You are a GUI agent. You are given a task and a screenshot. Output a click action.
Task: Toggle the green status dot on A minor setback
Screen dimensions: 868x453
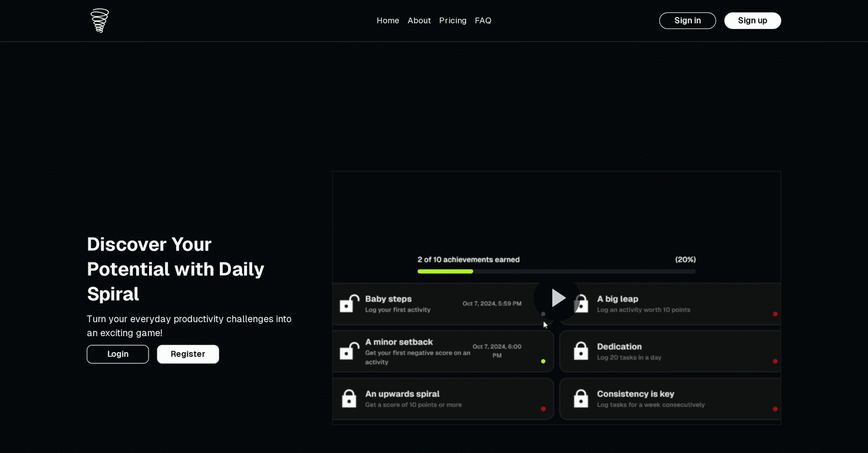(x=543, y=361)
